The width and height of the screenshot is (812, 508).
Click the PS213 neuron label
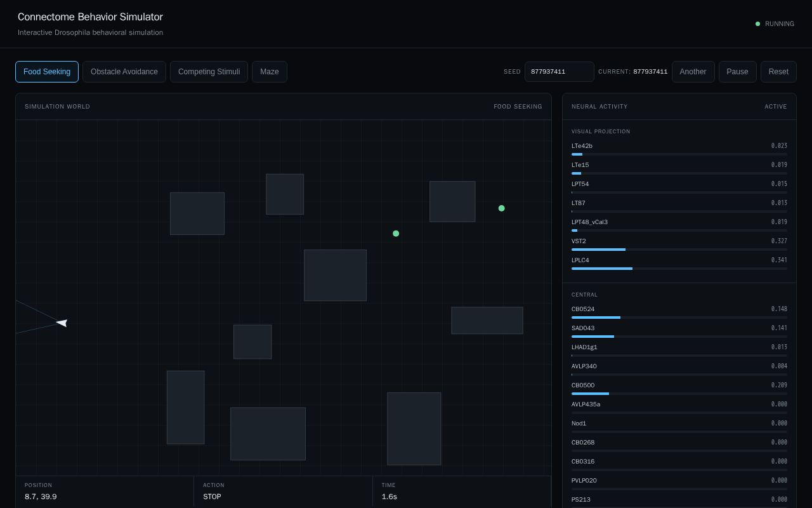click(581, 500)
